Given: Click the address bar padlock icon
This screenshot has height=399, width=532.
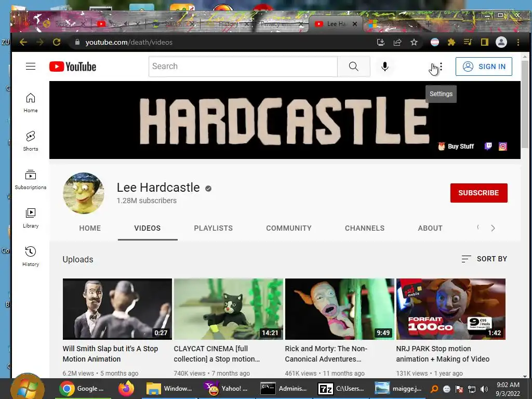Looking at the screenshot, I should [77, 42].
